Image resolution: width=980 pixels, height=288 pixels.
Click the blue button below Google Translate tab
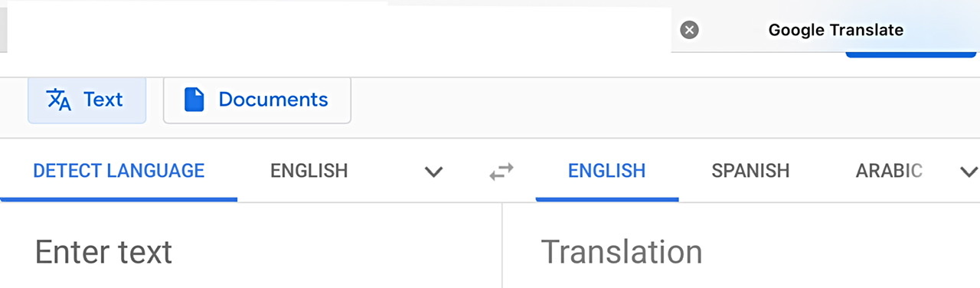click(911, 54)
